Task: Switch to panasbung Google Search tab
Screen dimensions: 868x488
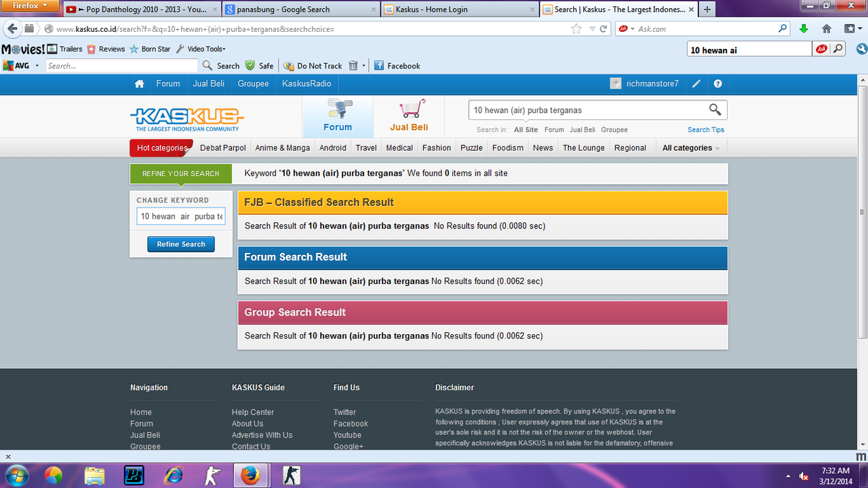Action: click(x=300, y=9)
